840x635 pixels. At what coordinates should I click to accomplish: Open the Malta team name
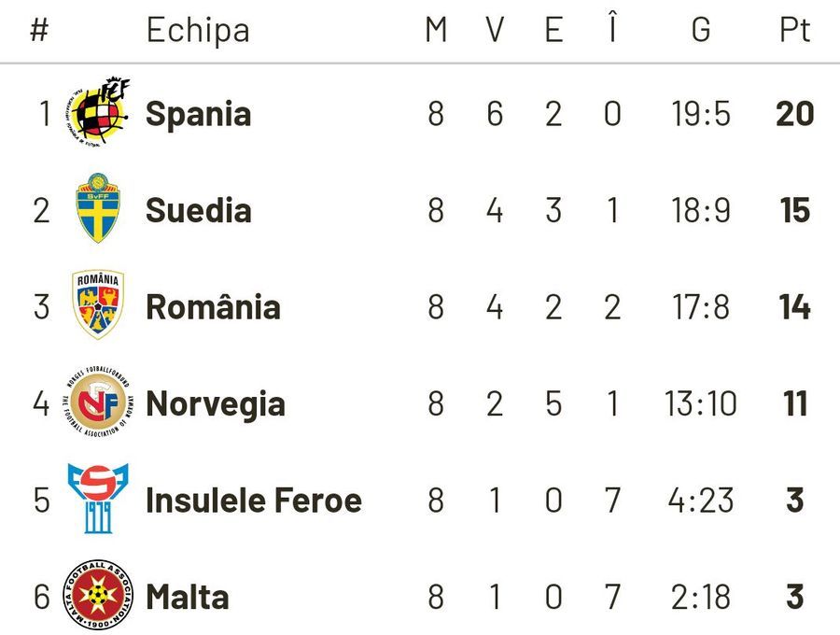187,596
